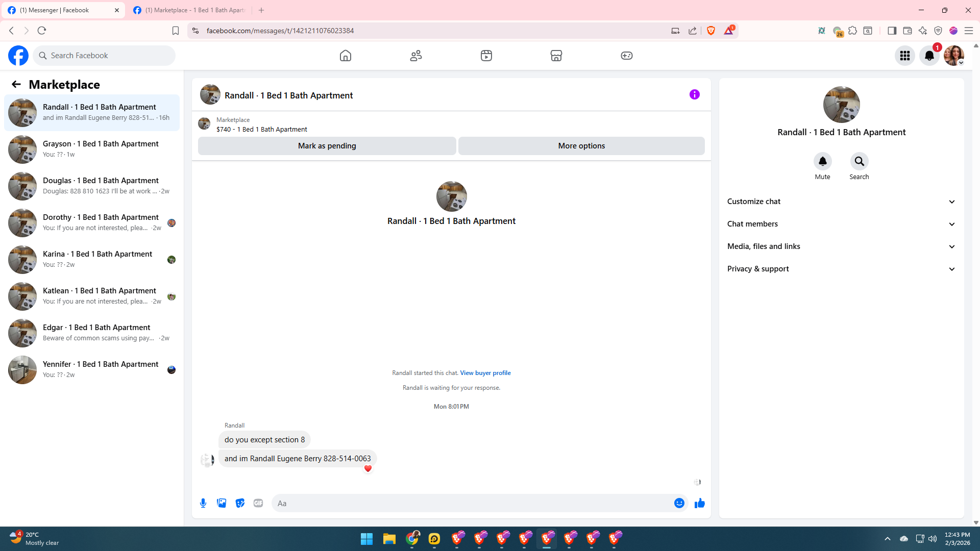Open the View buyer profile link
This screenshot has height=551, width=980.
coord(485,373)
